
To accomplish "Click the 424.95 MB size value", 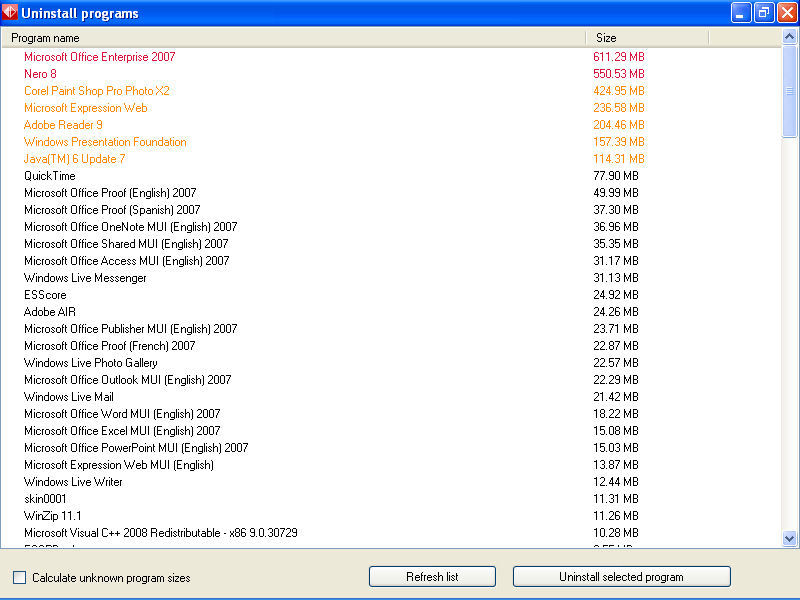I will (x=619, y=91).
